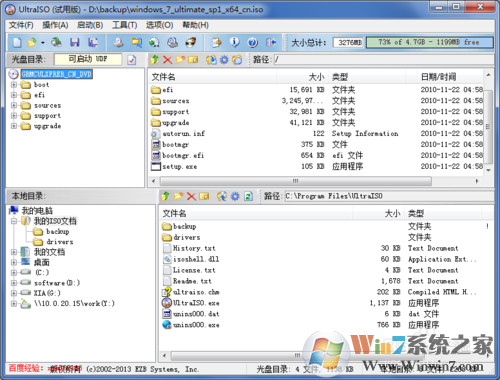
Task: Click the Help question mark toolbar icon
Action: click(253, 42)
